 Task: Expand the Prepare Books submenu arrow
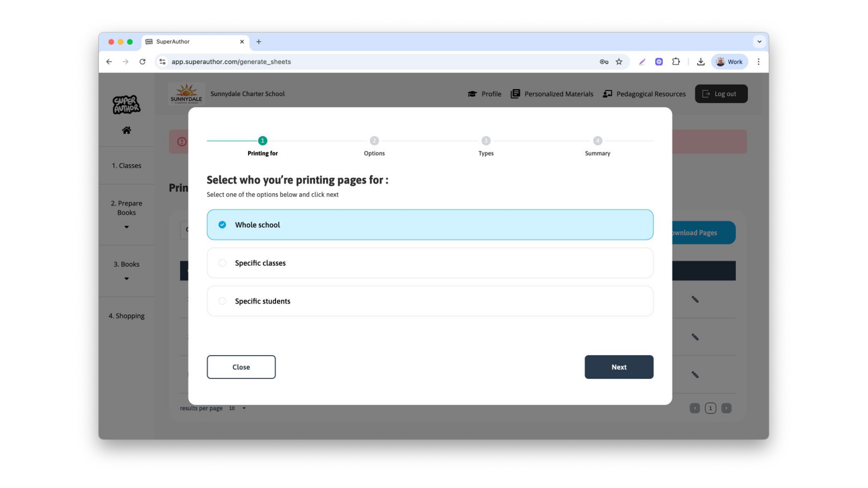[126, 227]
